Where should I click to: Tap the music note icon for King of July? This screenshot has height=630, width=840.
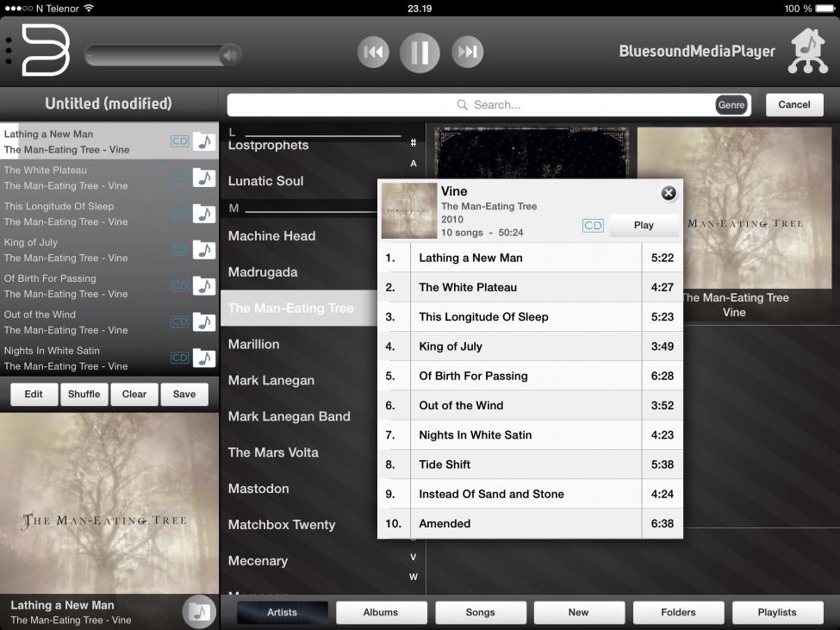point(204,250)
